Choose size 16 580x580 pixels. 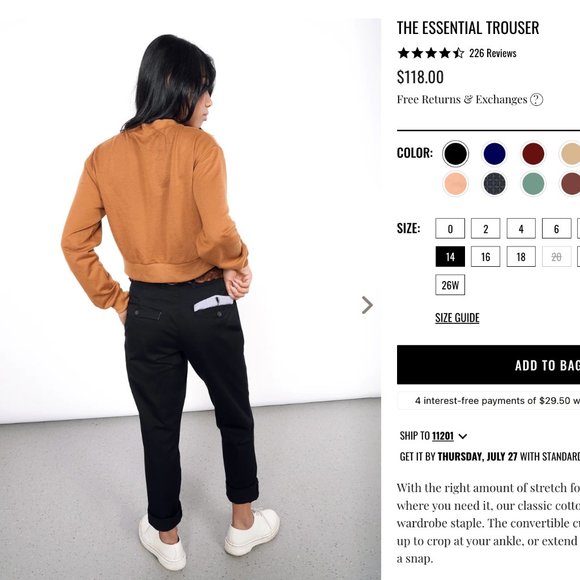click(485, 257)
